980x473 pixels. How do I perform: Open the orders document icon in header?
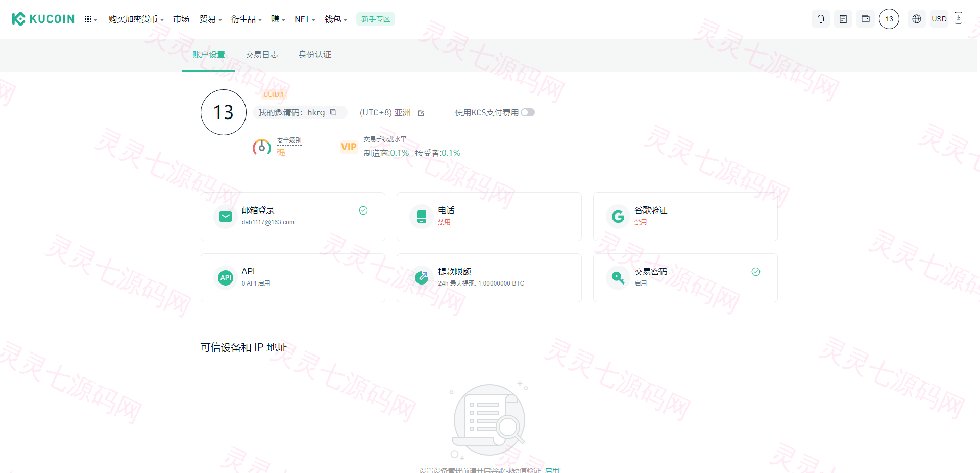(x=843, y=19)
